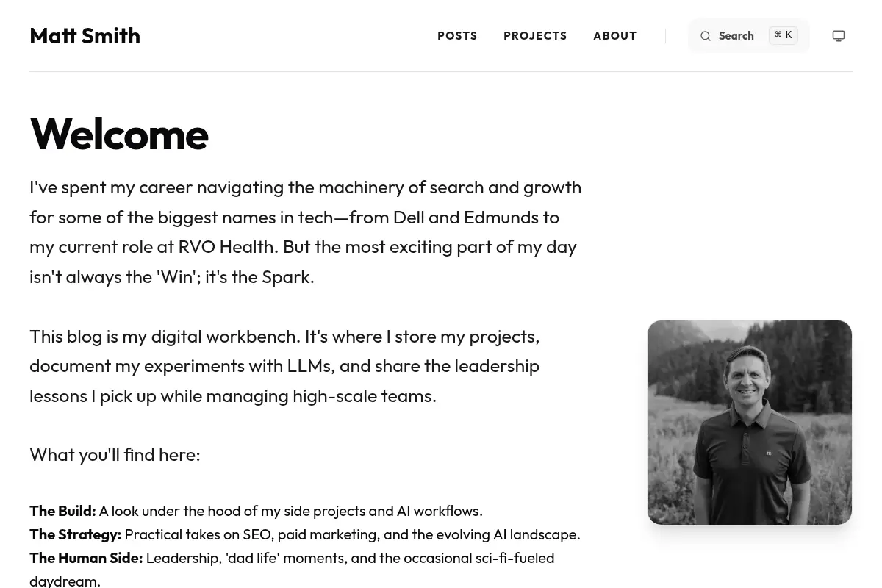Click the sentence about SEO and paid marketing

coord(353,534)
